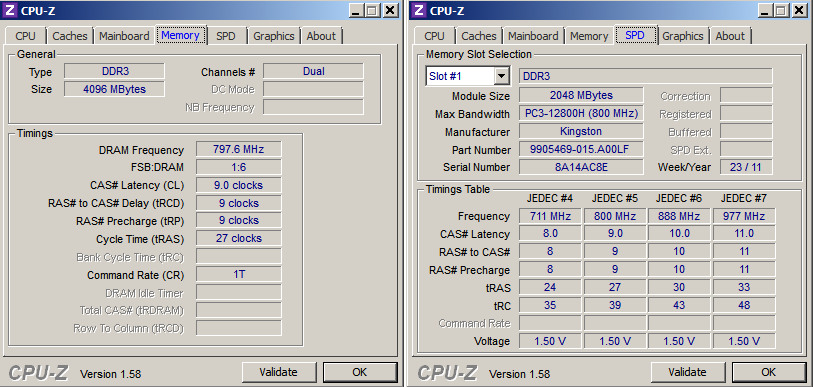Click DRAM Frequency value 797.6 MHz
The image size is (813, 387).
click(239, 149)
